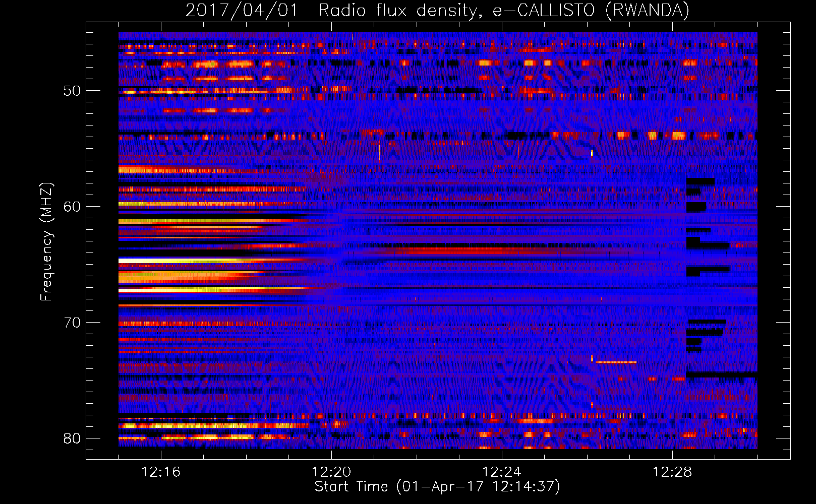
Task: Click the 12:24 time tick label
Action: pyautogui.click(x=502, y=472)
